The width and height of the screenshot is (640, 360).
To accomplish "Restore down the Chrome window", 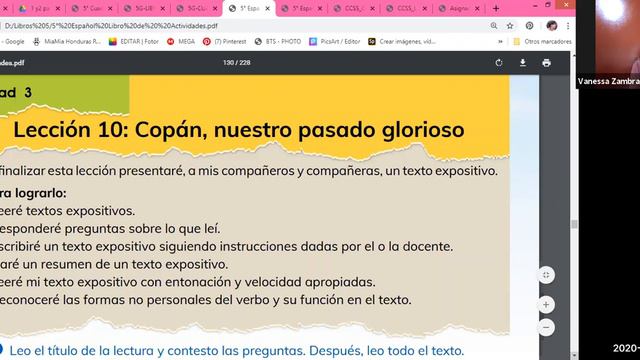I will coord(548,5).
